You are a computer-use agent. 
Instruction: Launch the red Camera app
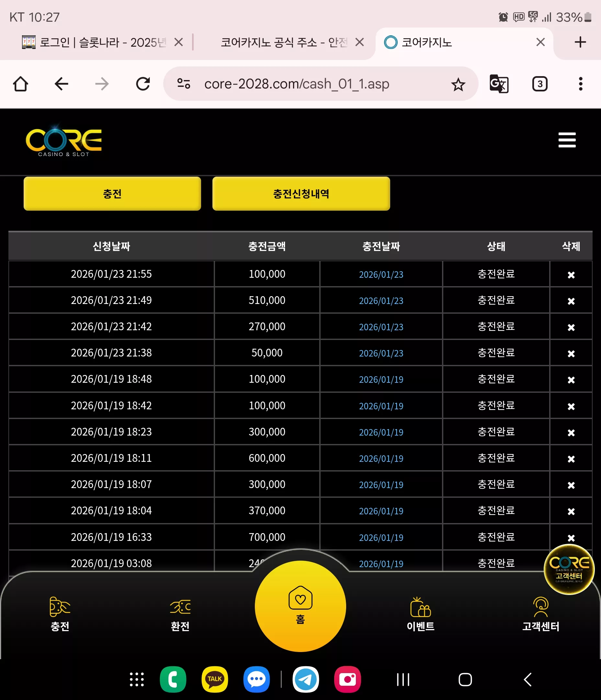[x=347, y=679]
